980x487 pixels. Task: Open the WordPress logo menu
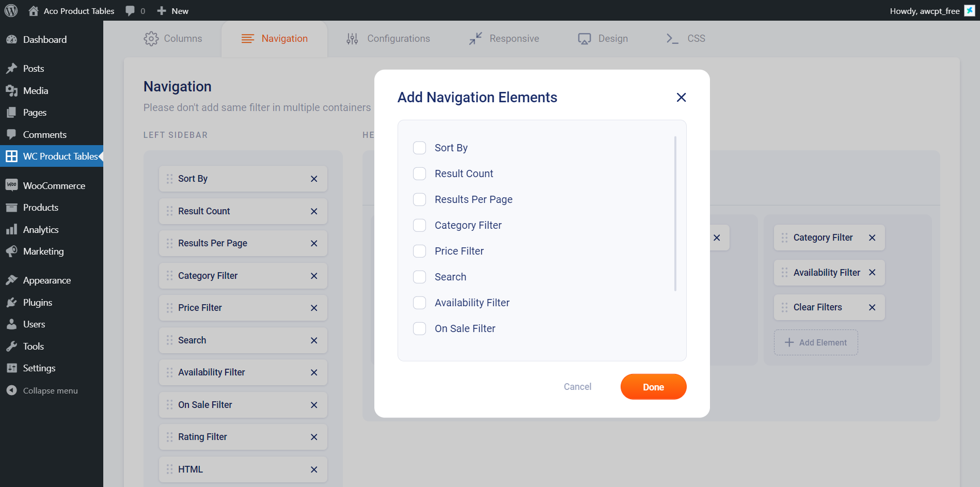pos(11,10)
